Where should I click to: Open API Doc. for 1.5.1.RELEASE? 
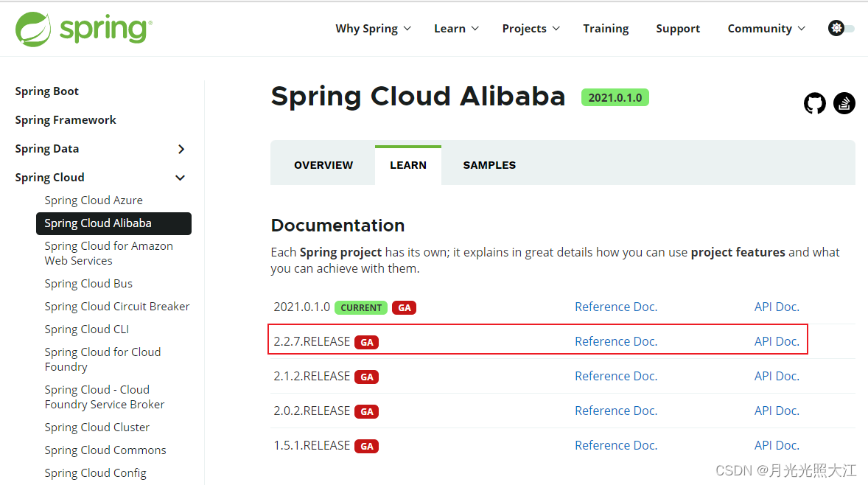point(777,445)
